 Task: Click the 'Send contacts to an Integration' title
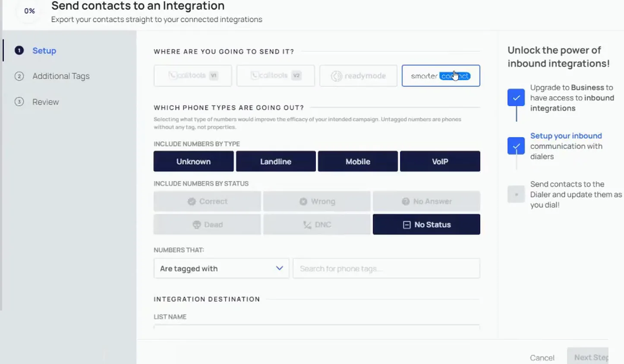[x=138, y=6]
